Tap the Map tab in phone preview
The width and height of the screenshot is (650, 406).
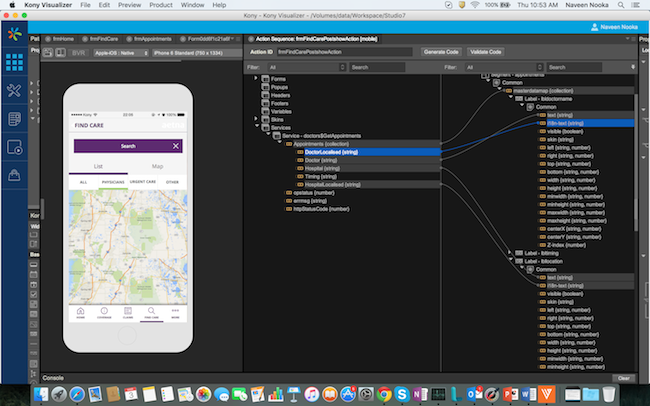click(157, 166)
